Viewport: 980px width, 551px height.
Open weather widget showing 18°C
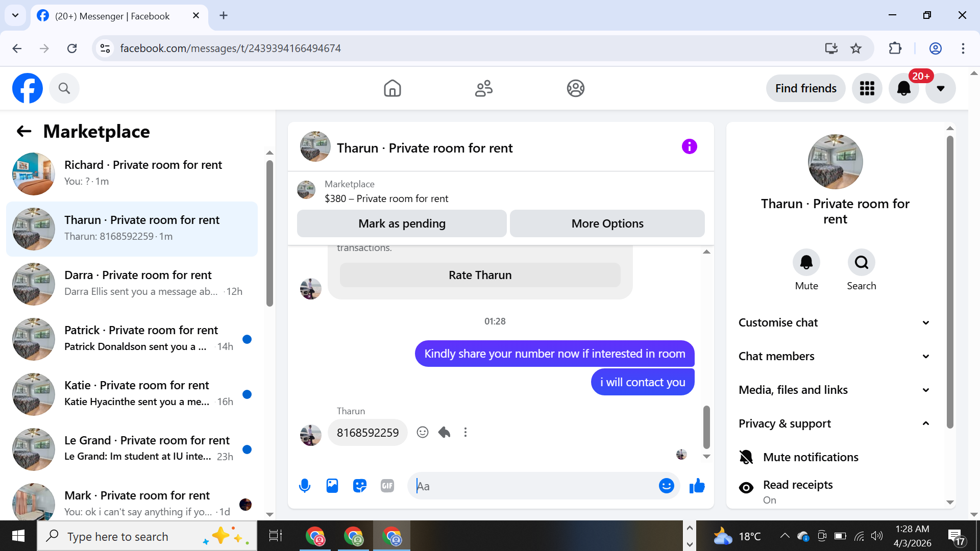(737, 536)
